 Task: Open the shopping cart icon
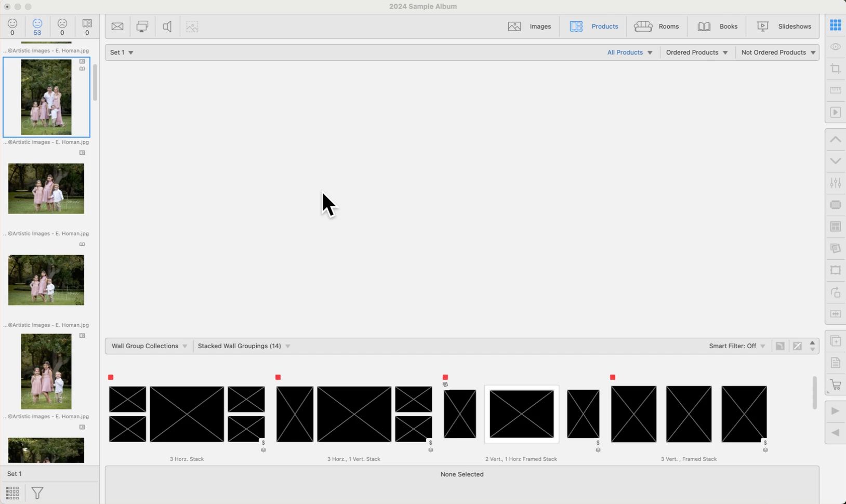click(x=835, y=385)
